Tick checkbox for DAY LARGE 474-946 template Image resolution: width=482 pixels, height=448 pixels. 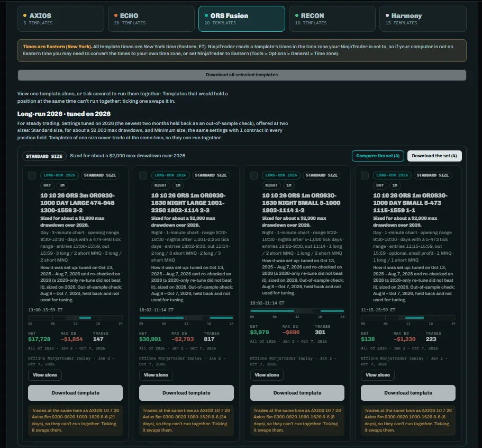point(32,175)
